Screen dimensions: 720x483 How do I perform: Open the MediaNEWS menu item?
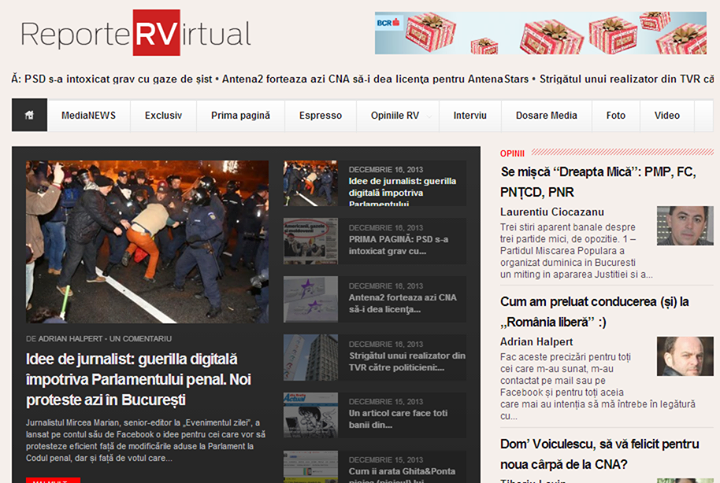89,115
